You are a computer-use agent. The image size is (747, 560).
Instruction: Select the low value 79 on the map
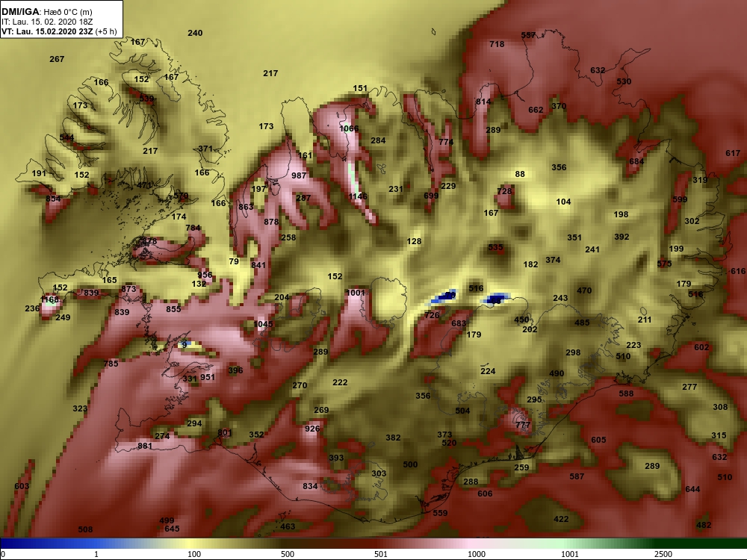[x=233, y=261]
